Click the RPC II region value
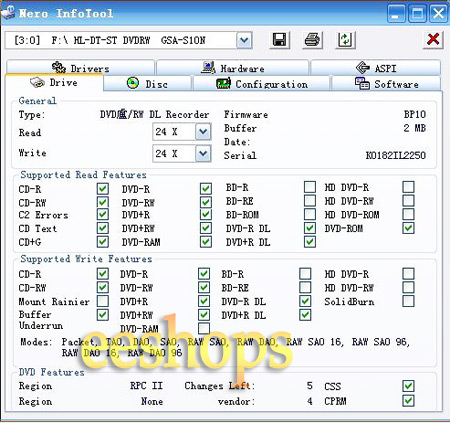450x423 pixels. [146, 386]
